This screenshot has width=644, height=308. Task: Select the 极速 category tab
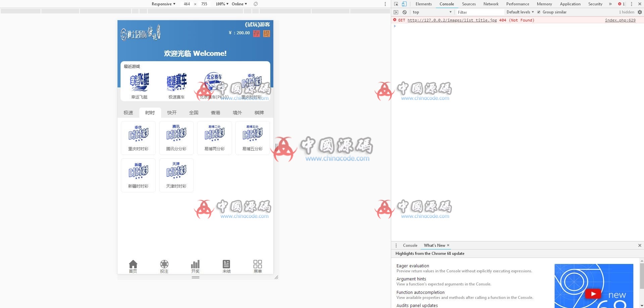[128, 113]
